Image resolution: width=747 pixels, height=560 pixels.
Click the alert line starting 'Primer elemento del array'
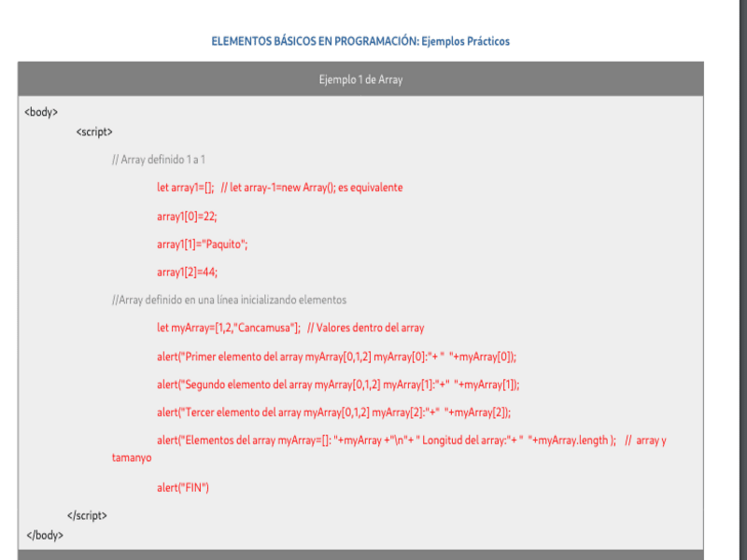point(337,357)
